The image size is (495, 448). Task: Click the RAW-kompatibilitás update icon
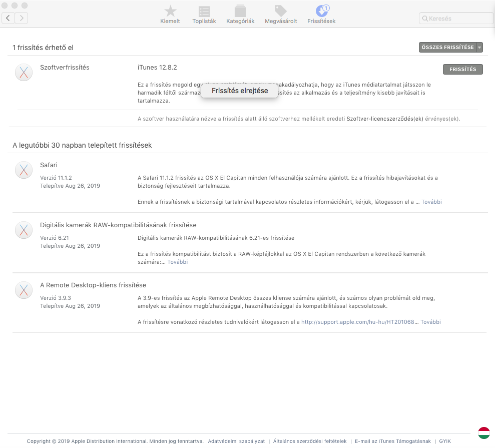[x=24, y=230]
